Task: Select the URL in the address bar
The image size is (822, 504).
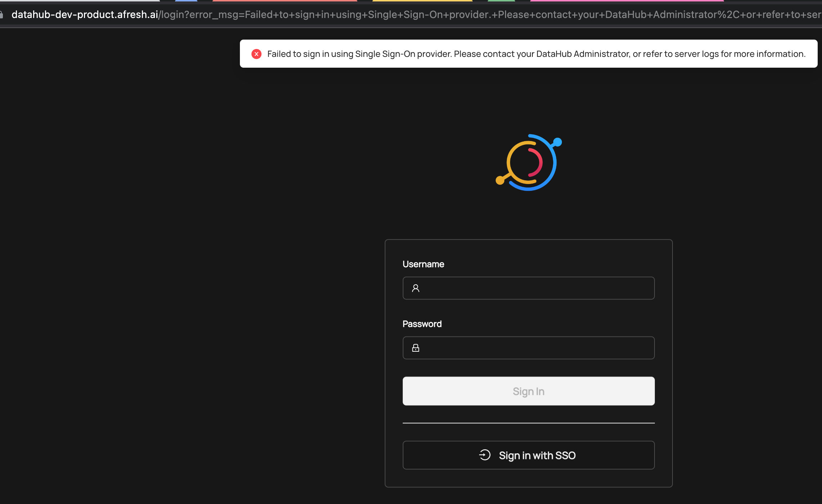Action: (396, 14)
